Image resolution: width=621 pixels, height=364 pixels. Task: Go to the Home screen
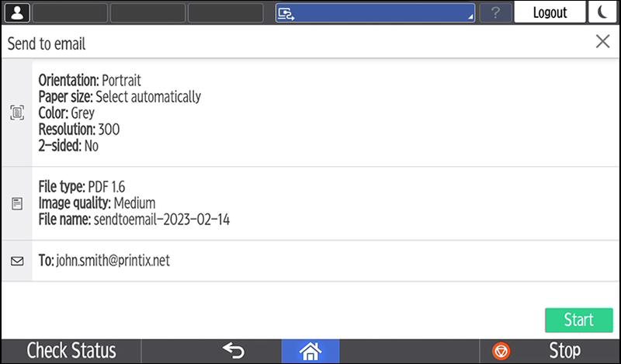(310, 351)
